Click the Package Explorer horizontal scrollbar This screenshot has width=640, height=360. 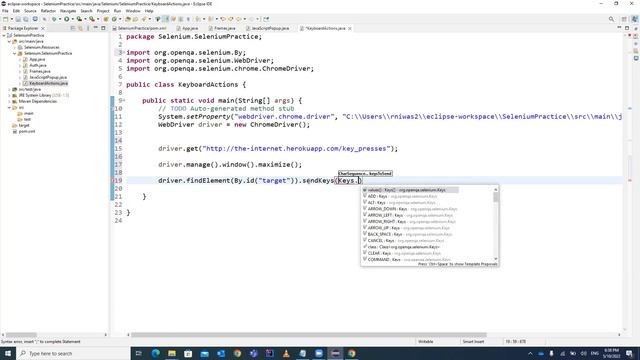click(x=21, y=335)
